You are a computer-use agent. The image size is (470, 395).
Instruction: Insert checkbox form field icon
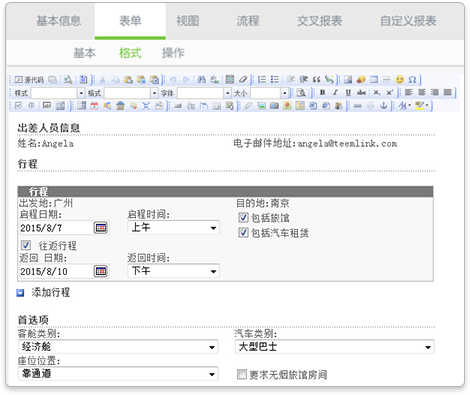tap(19, 106)
